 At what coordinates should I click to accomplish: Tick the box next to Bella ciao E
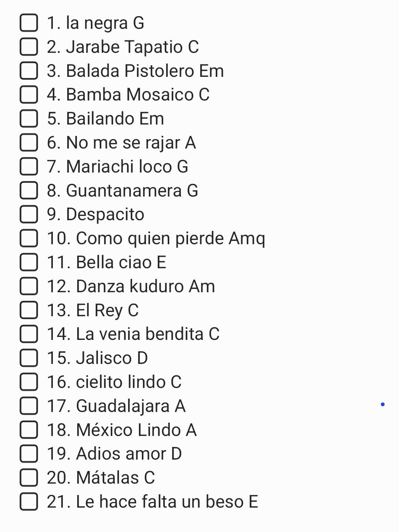click(x=29, y=262)
